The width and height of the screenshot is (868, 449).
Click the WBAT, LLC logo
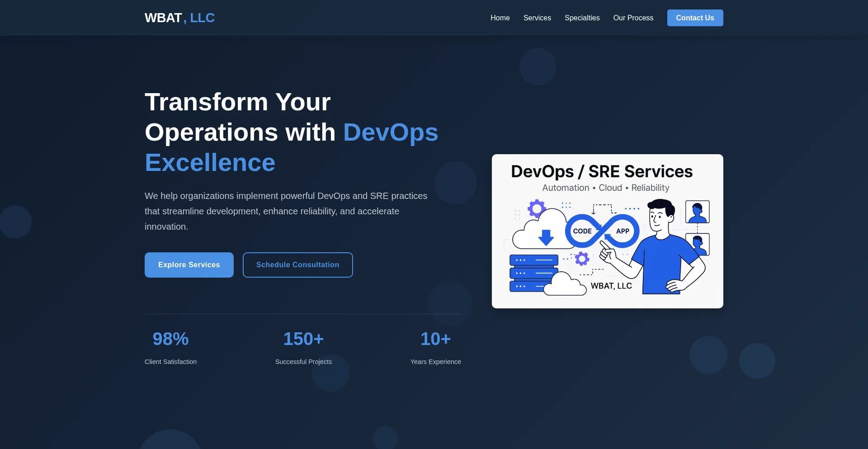(179, 18)
